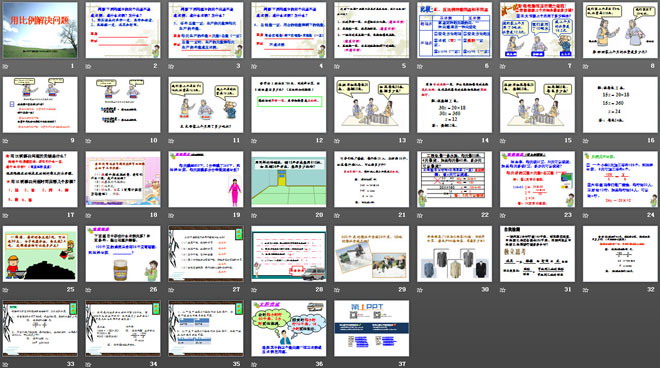Select slide 13 with people sitting on mat
660x368 pixels.
click(x=371, y=104)
